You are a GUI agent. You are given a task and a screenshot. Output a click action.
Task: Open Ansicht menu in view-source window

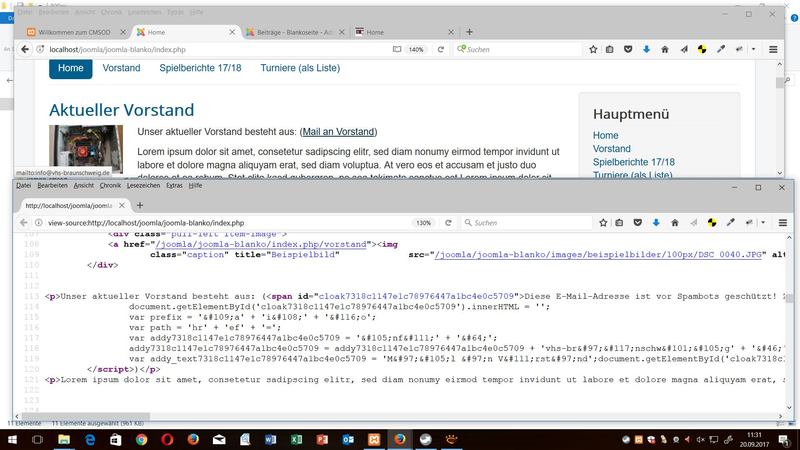pyautogui.click(x=84, y=186)
